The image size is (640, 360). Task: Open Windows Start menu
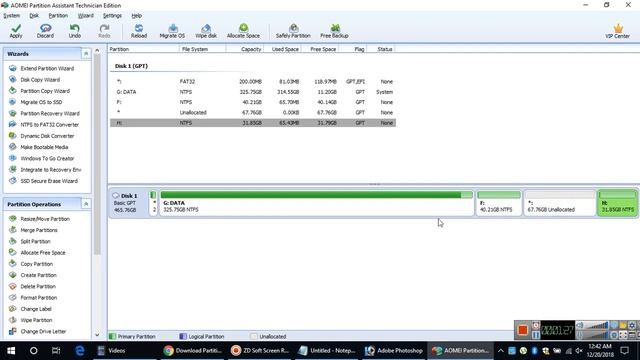[11, 351]
